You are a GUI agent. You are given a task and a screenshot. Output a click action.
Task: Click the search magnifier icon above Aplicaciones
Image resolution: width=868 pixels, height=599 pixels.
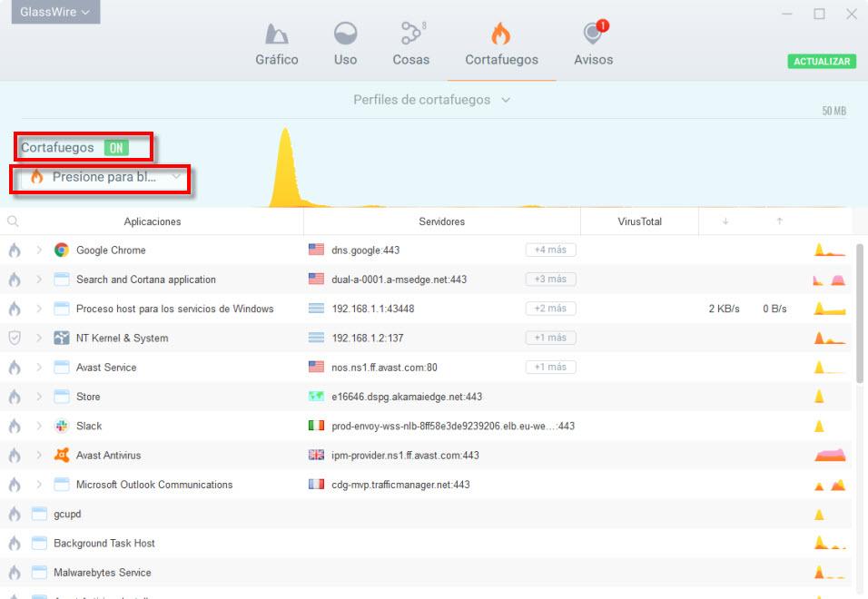13,221
